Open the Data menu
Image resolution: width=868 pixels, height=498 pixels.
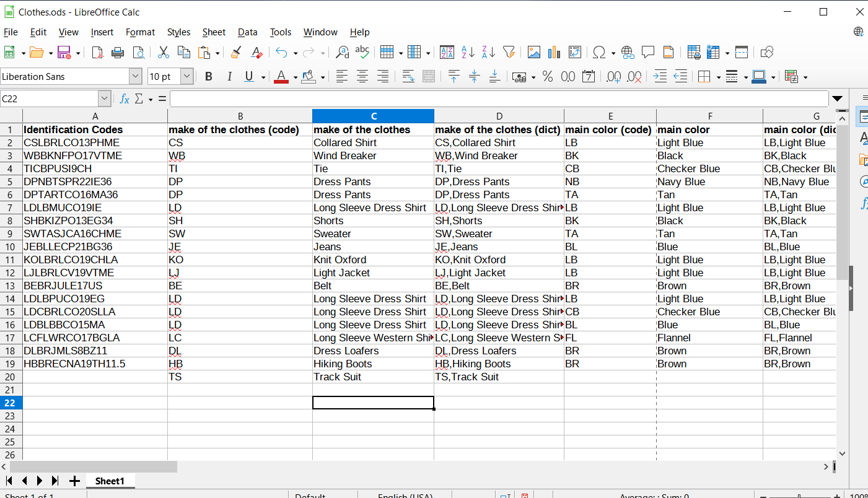click(247, 32)
